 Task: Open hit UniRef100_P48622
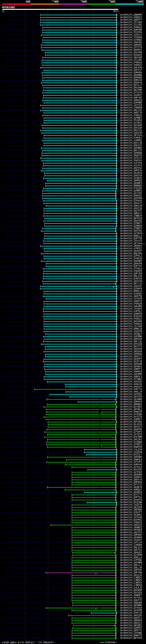(x=131, y=17)
